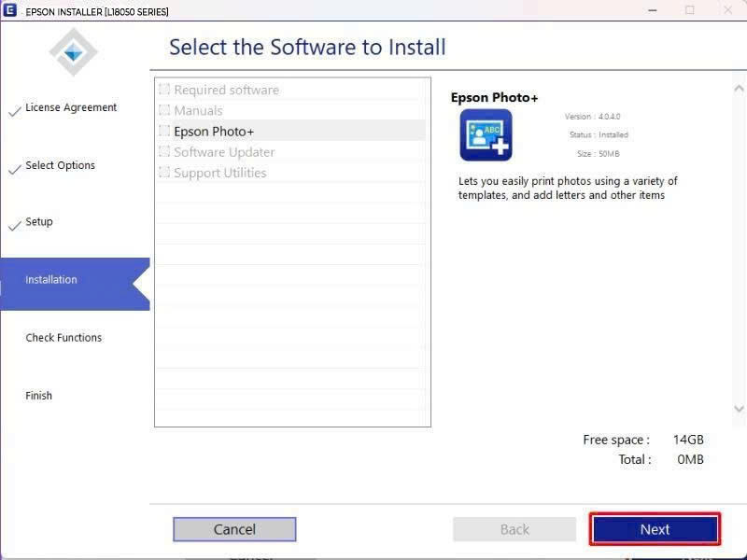This screenshot has height=560, width=747.
Task: Click the Next button
Action: (x=655, y=529)
